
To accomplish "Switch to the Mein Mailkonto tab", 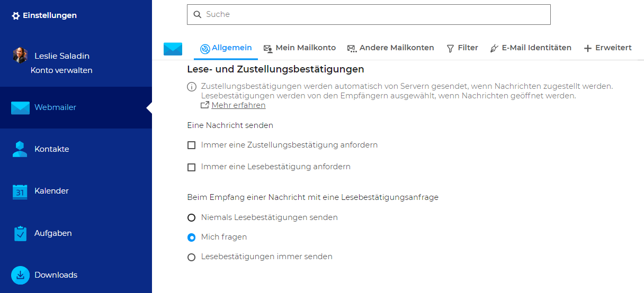I will coord(300,48).
